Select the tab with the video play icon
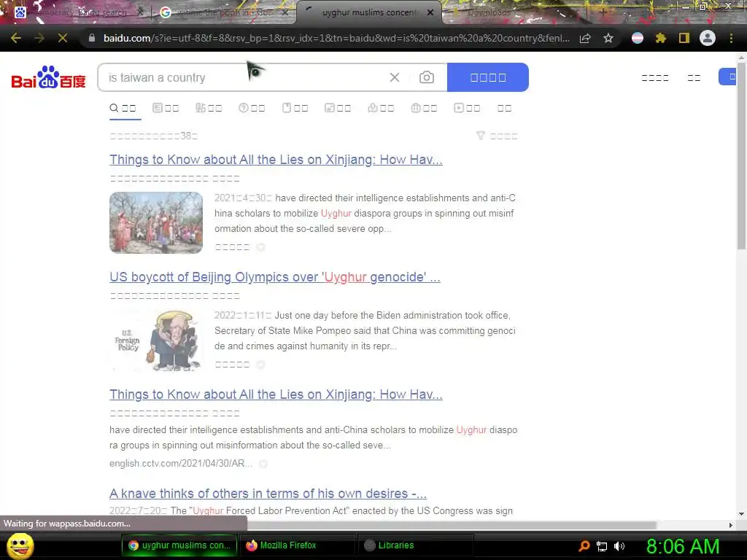This screenshot has width=747, height=560. [467, 108]
